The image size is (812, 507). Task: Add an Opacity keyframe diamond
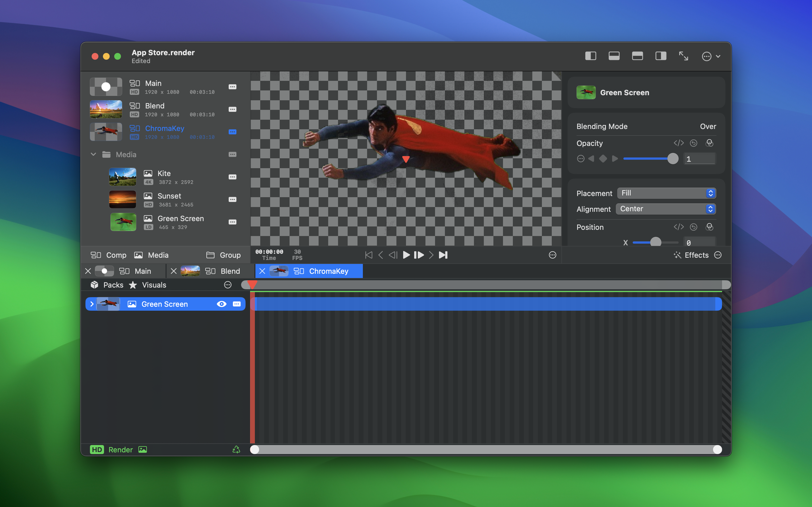tap(603, 159)
